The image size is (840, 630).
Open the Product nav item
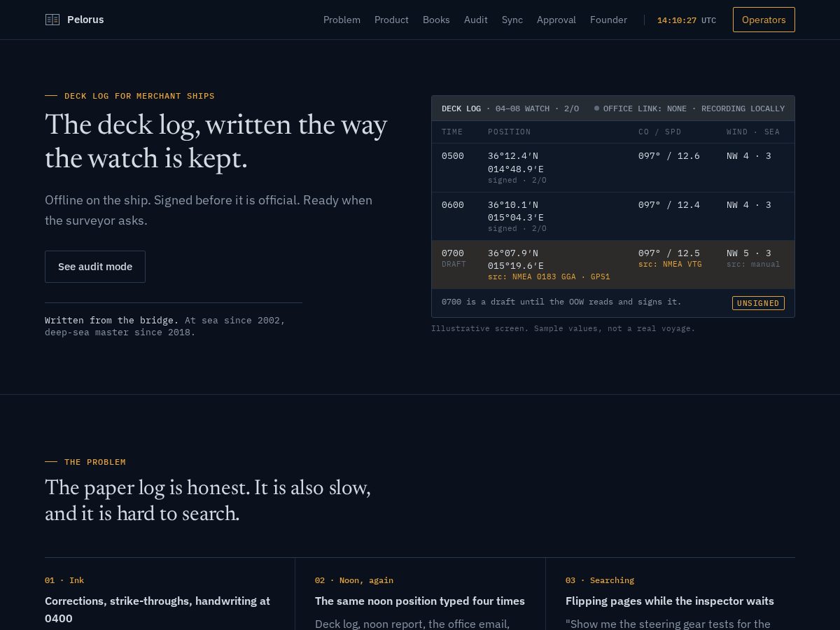391,20
